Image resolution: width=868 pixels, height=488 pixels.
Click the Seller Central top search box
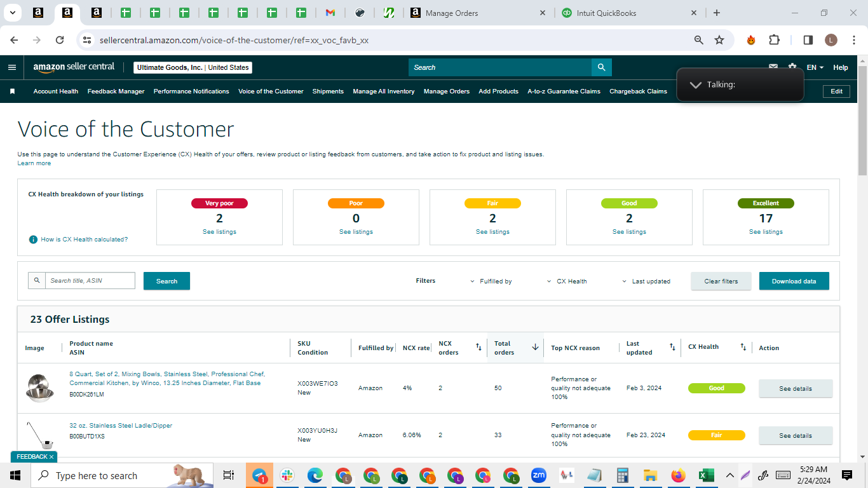tap(500, 67)
